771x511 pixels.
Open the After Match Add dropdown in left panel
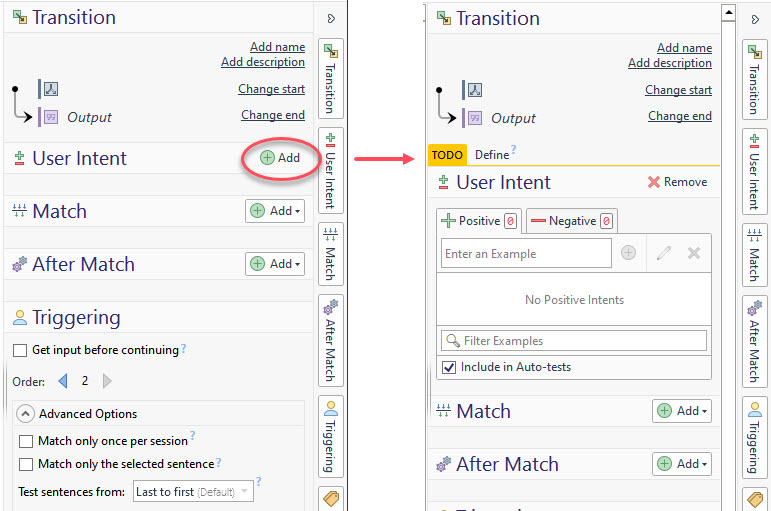(x=275, y=264)
